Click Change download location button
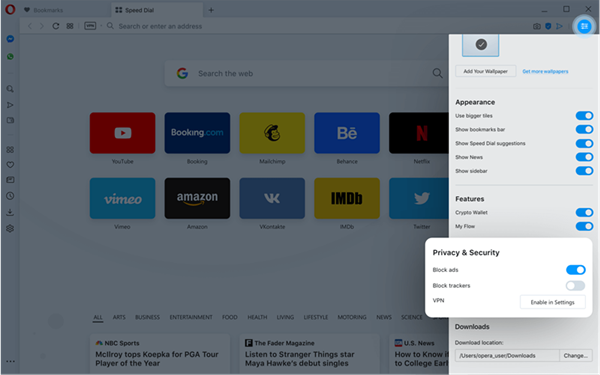The height and width of the screenshot is (375, 600). click(576, 355)
